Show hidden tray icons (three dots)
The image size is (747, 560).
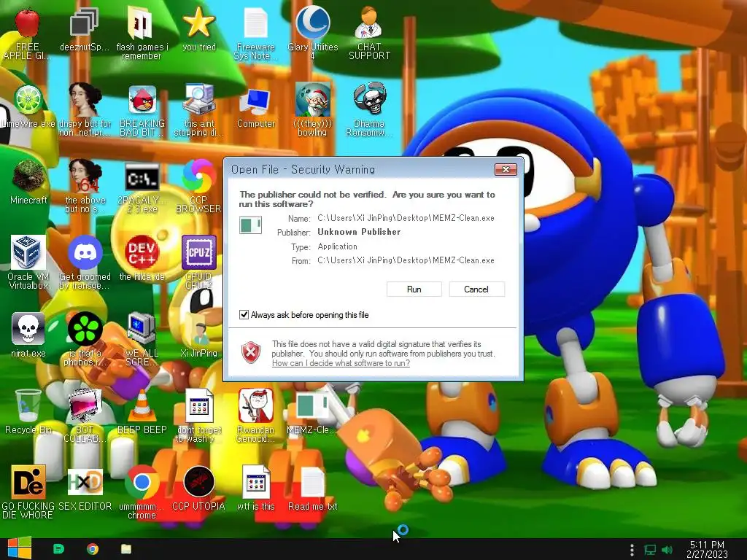[632, 550]
